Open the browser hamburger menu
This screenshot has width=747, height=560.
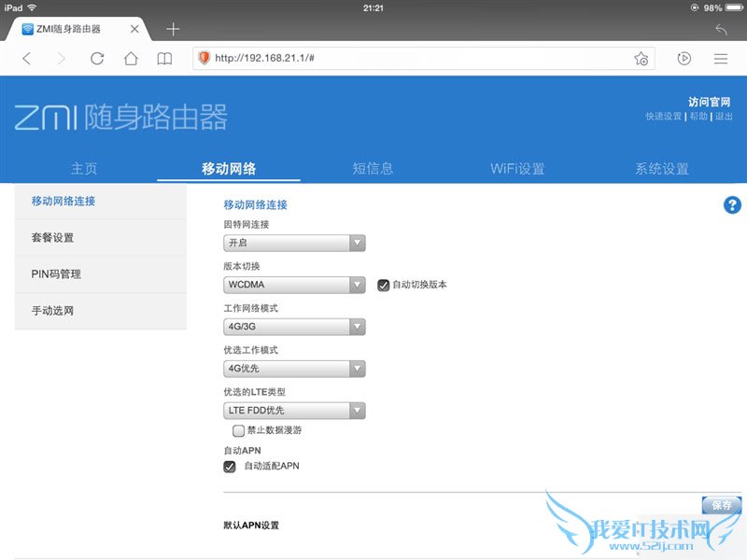721,59
